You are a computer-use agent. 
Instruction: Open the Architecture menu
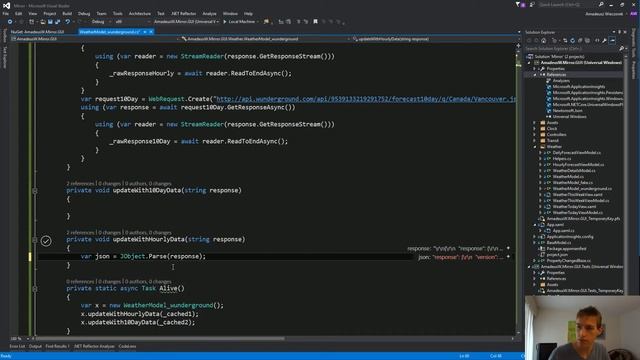point(140,13)
